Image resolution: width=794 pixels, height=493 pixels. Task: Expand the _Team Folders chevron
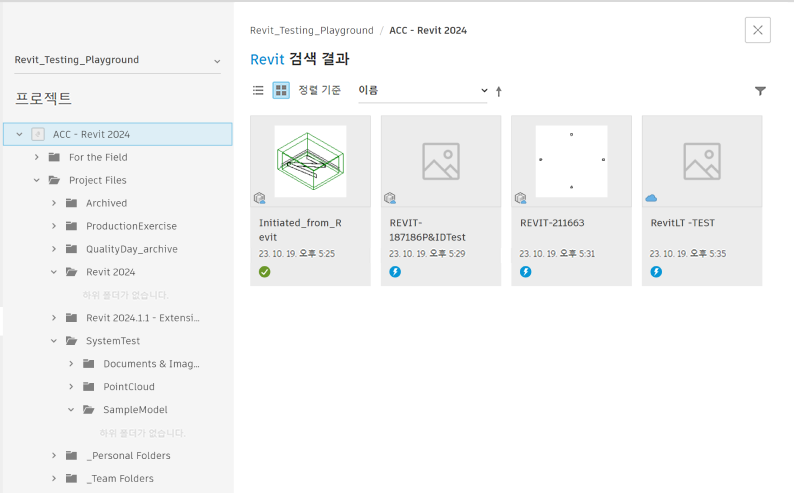click(x=54, y=478)
